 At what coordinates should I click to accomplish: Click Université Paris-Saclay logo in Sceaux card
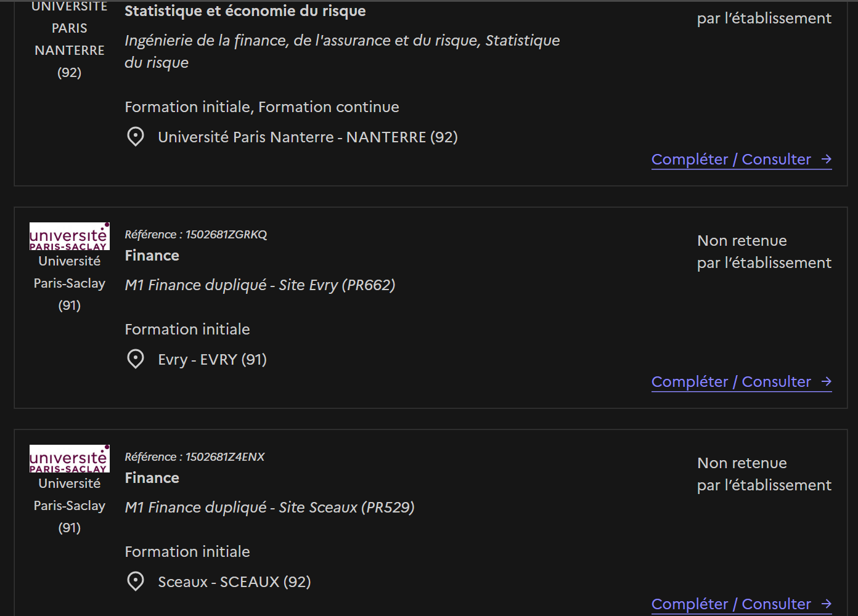pos(70,459)
